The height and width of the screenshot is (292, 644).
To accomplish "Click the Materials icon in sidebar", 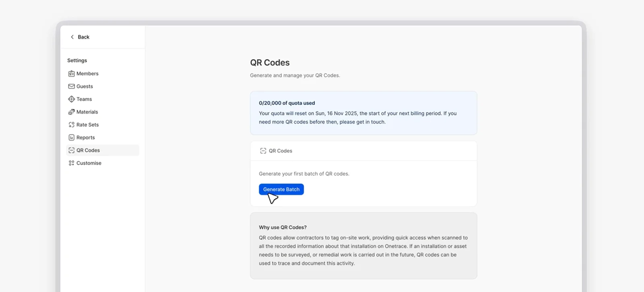I will point(71,112).
